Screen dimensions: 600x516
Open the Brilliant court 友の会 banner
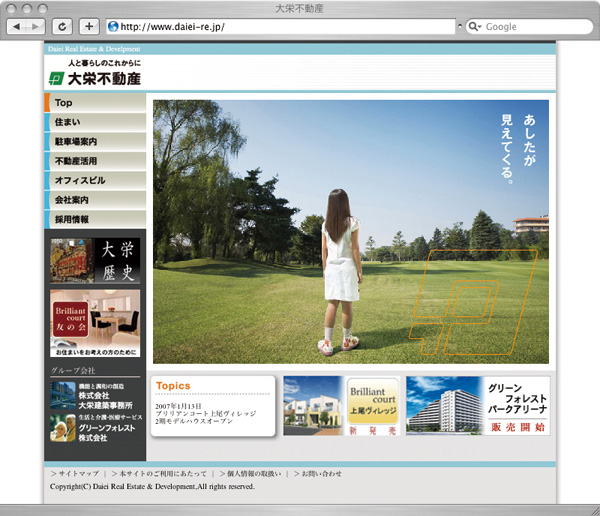[95, 323]
